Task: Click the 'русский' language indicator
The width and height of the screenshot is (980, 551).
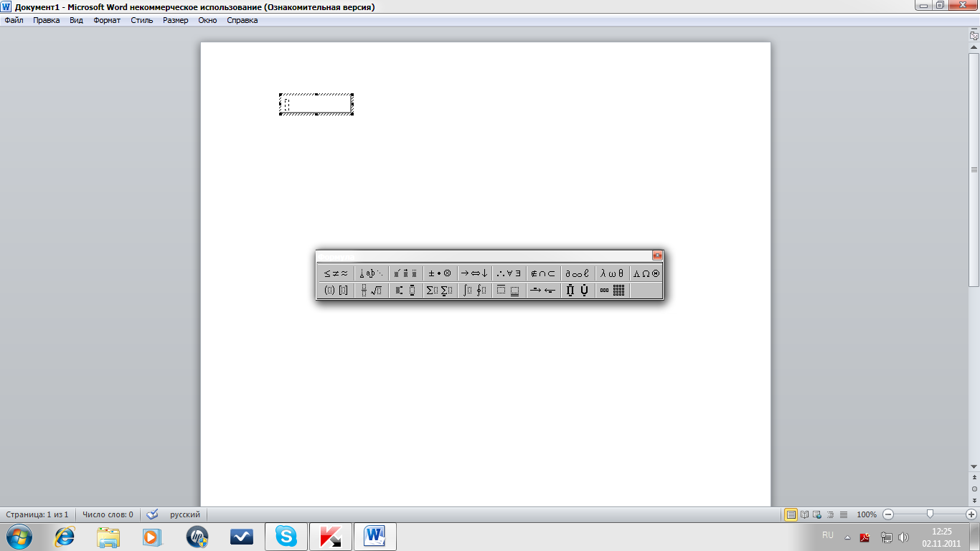Action: point(185,514)
